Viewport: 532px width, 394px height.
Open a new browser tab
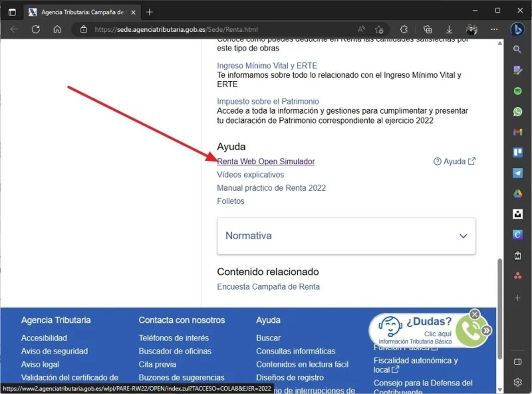[x=149, y=12]
